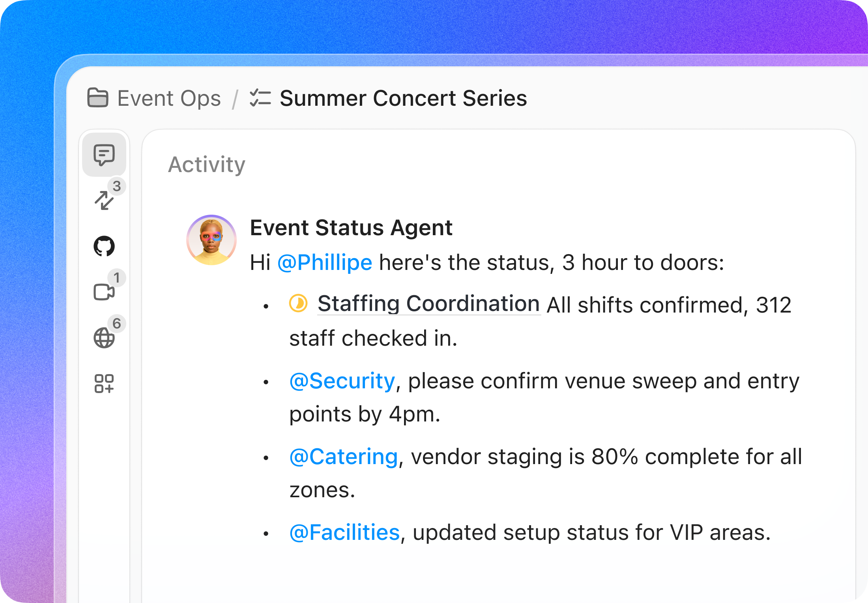Screen dimensions: 868x603
Task: Click the notification badge on the globe icon
Action: 117,324
